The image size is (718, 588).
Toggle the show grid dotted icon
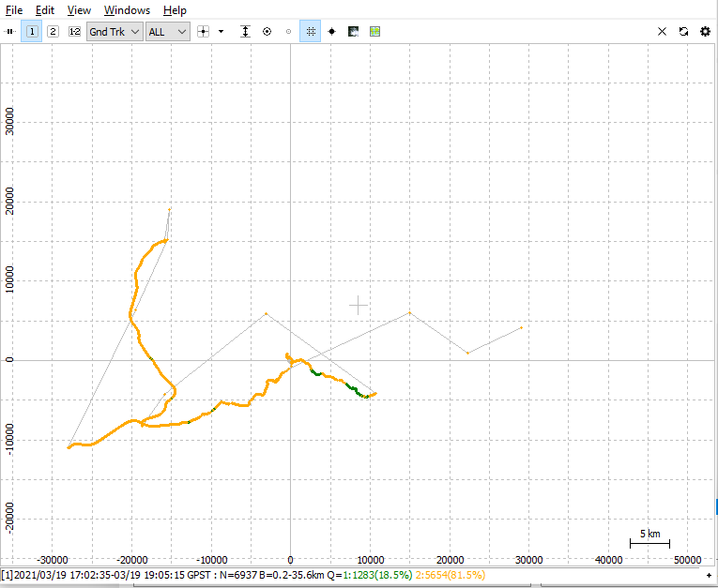pyautogui.click(x=311, y=32)
